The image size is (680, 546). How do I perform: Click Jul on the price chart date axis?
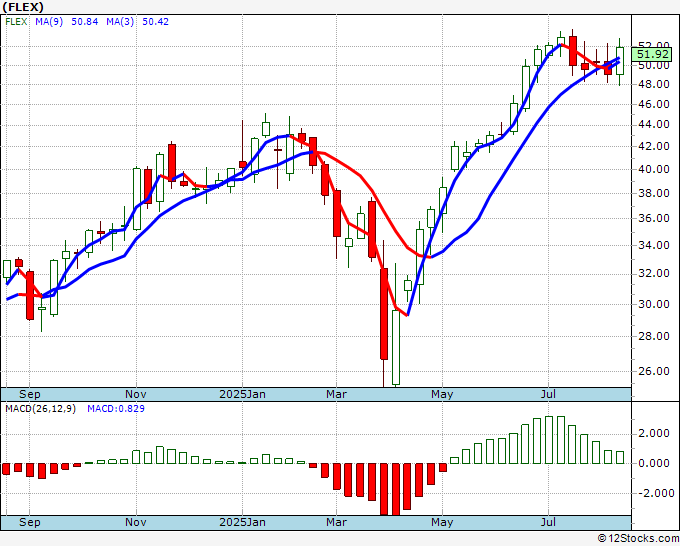click(549, 394)
